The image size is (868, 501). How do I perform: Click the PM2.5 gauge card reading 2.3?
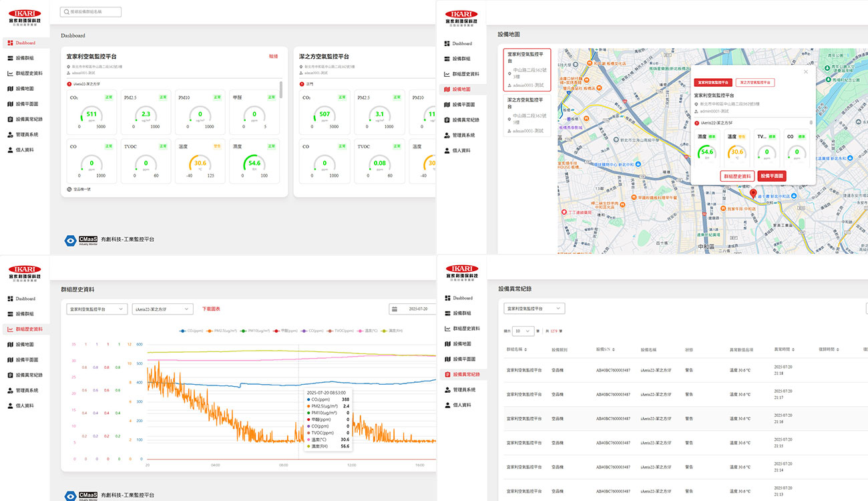146,112
